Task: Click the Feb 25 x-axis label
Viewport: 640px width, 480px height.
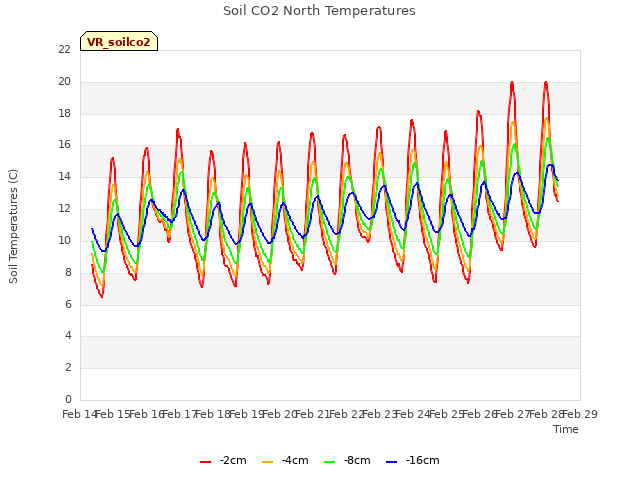Action: point(447,414)
